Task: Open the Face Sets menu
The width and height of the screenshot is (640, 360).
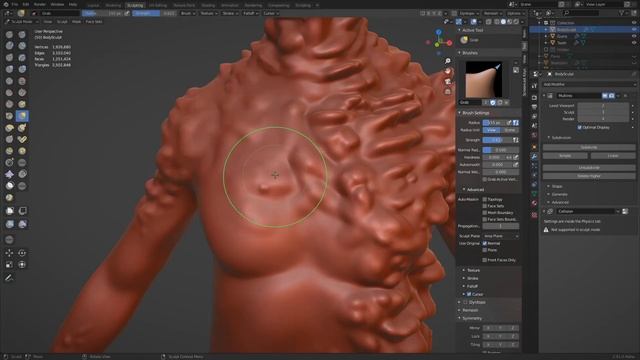Action: click(x=94, y=22)
